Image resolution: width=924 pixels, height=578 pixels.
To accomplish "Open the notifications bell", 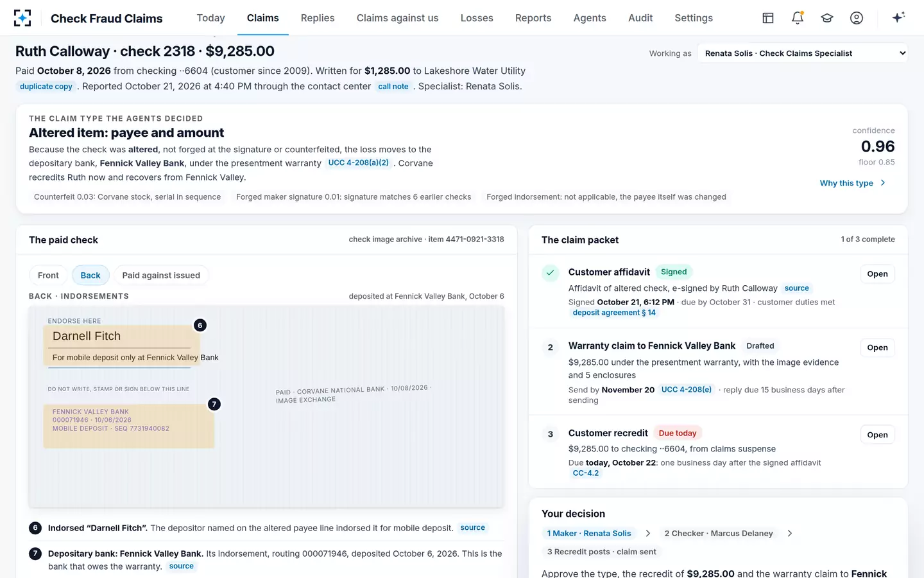I will pos(798,18).
